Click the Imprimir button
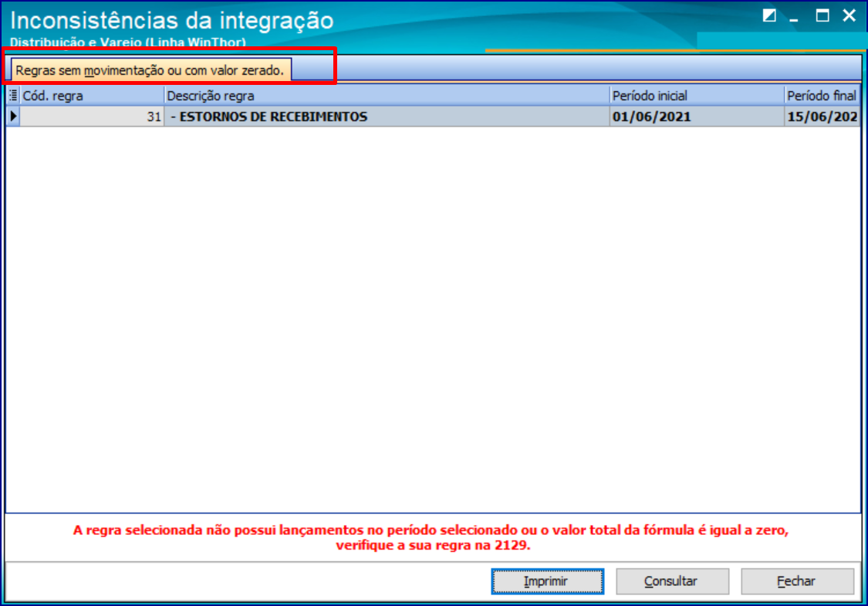Image resolution: width=868 pixels, height=606 pixels. (x=548, y=581)
